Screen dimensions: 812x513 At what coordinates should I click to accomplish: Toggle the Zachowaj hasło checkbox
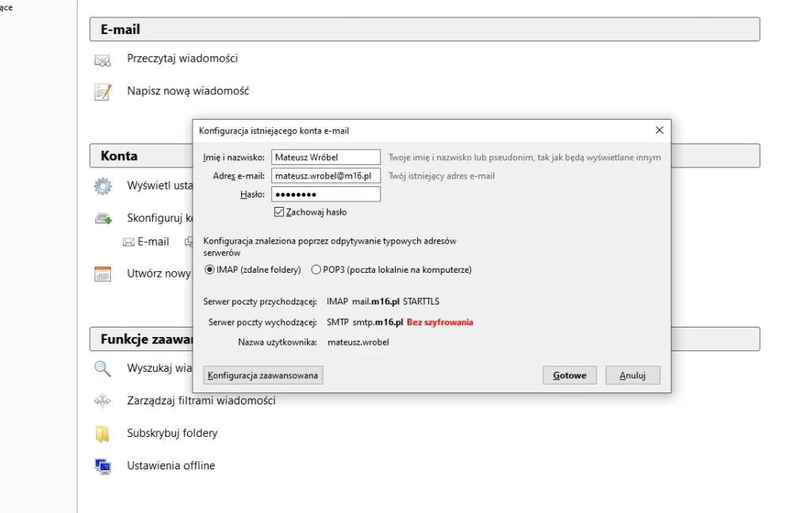[x=279, y=212]
